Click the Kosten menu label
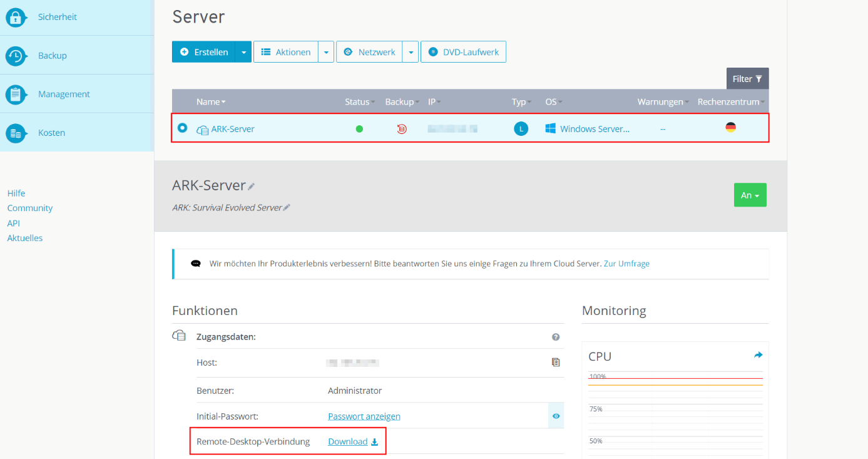The height and width of the screenshot is (459, 868). (x=52, y=133)
